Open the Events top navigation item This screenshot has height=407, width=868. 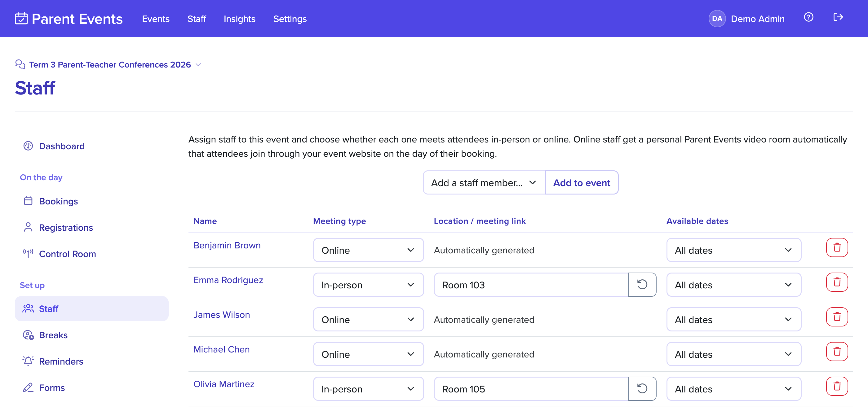156,19
